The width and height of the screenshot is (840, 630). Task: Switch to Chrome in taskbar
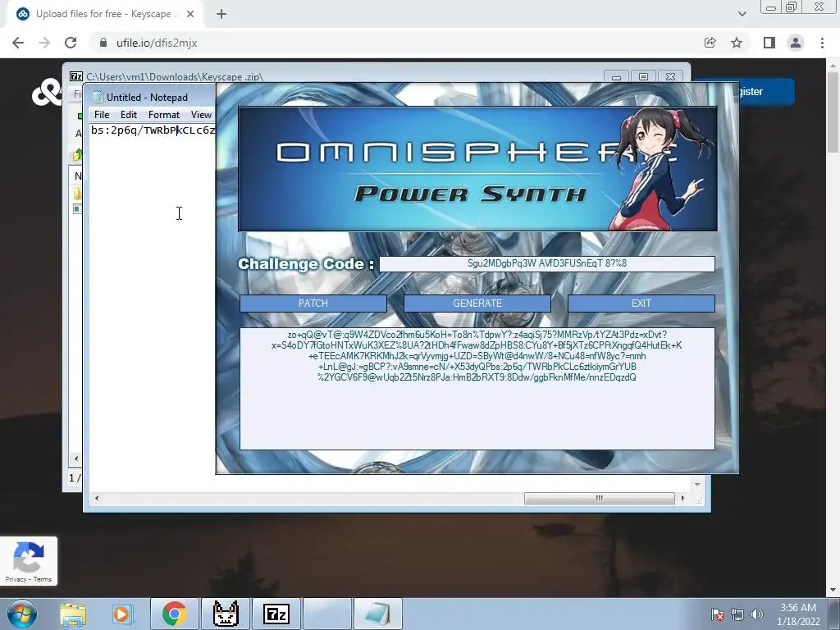click(174, 614)
